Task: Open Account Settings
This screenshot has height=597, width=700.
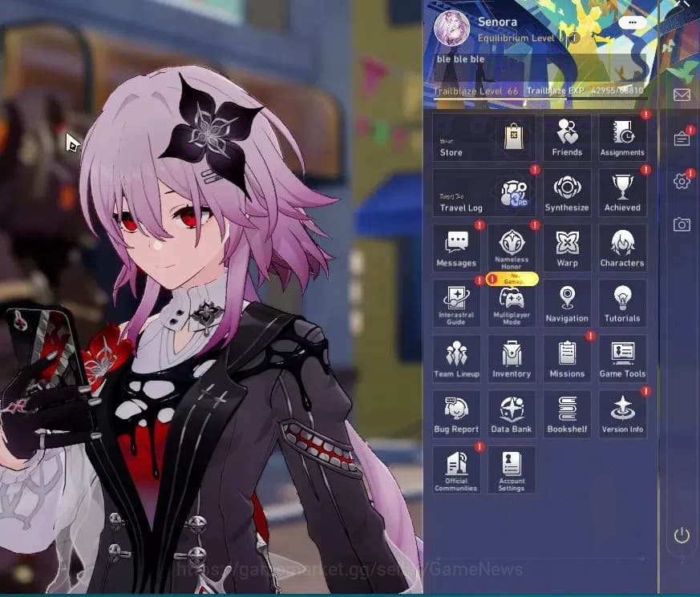Action: click(512, 470)
